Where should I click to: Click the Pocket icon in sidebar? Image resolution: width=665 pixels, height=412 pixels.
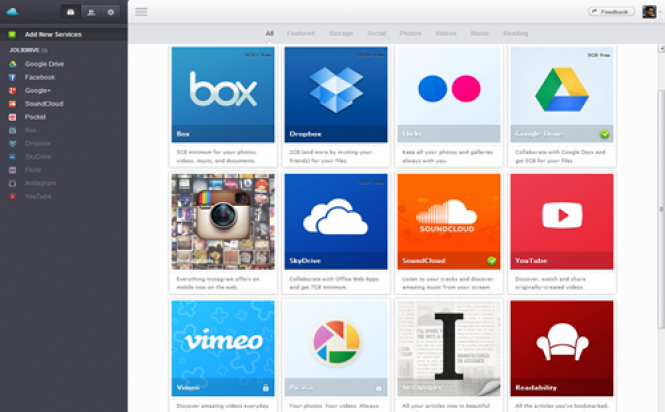pos(13,117)
